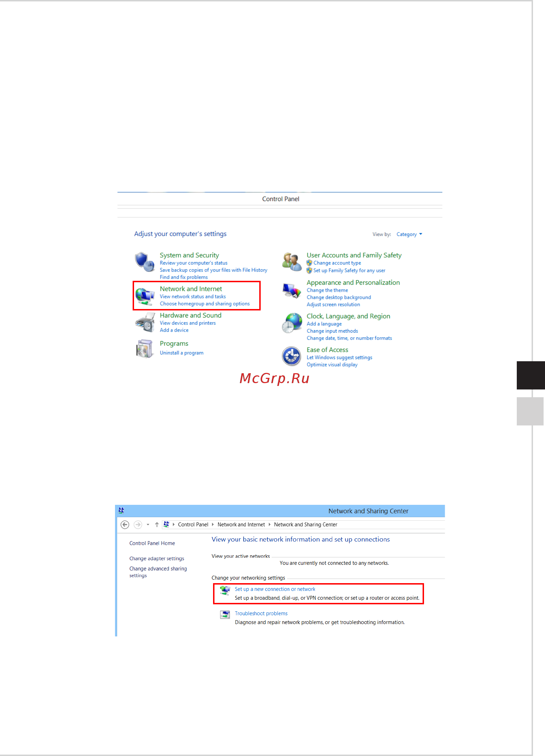Viewport: 545px width, 756px height.
Task: Open Review your computer's status
Action: tap(194, 263)
